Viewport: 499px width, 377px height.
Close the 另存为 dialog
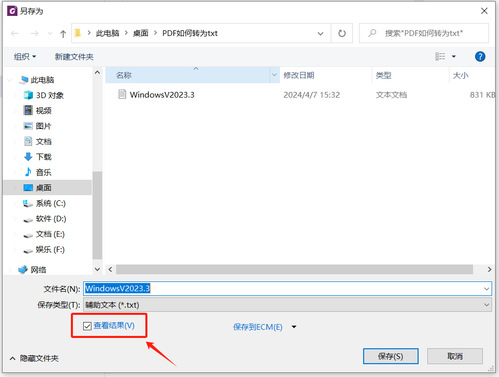pos(484,11)
